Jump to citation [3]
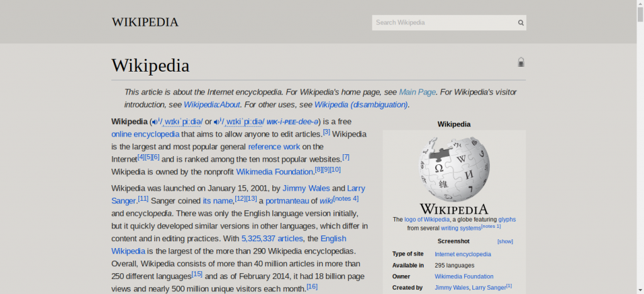The width and height of the screenshot is (644, 294). coord(326,132)
